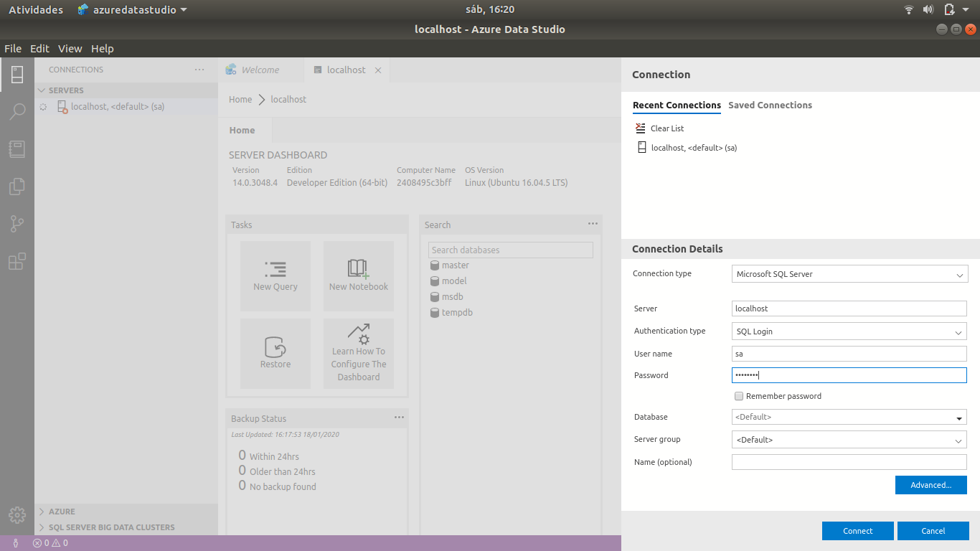The height and width of the screenshot is (551, 980).
Task: Open Connections panel more actions ellipsis
Action: [199, 70]
